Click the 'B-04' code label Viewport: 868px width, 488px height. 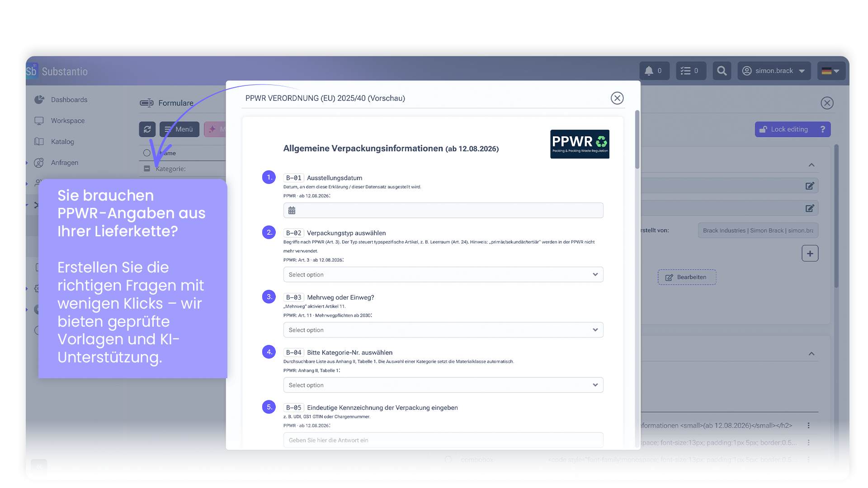pos(293,352)
